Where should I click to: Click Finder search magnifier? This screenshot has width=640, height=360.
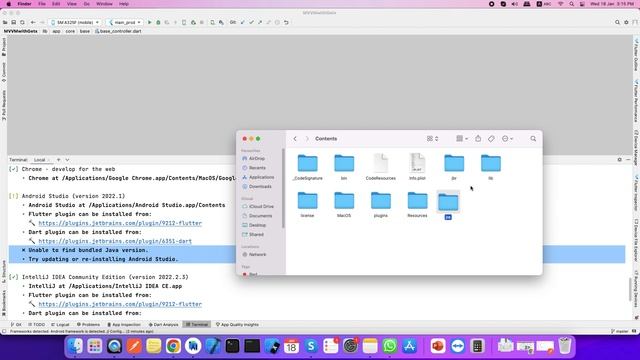pos(533,139)
